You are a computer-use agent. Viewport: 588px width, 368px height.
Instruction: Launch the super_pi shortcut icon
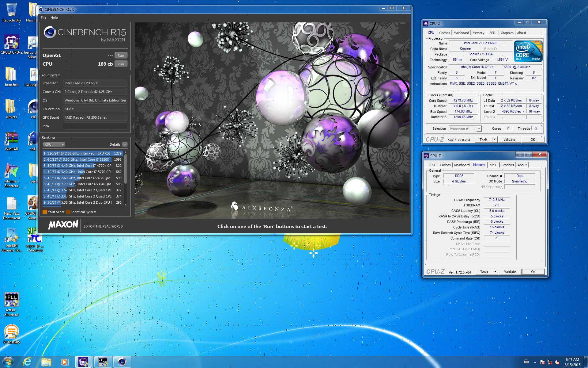34,240
